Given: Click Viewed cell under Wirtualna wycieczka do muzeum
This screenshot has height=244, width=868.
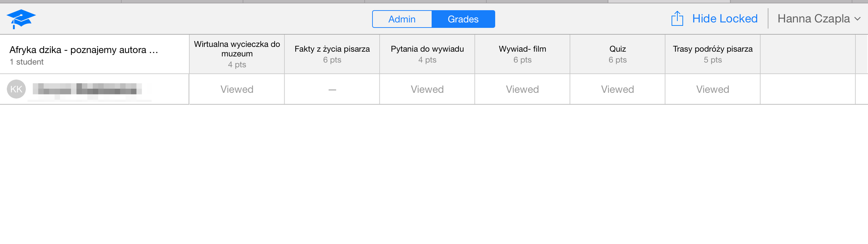Looking at the screenshot, I should [x=237, y=89].
